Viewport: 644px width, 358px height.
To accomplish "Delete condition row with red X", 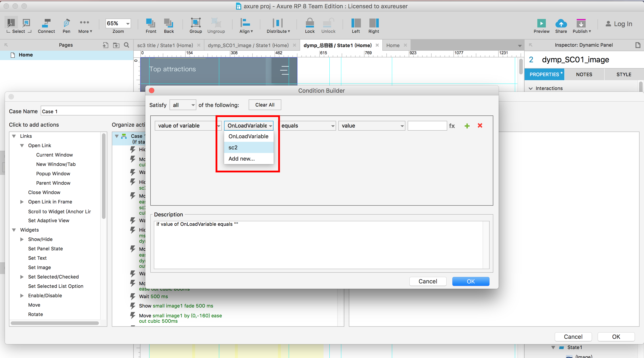I will point(480,126).
